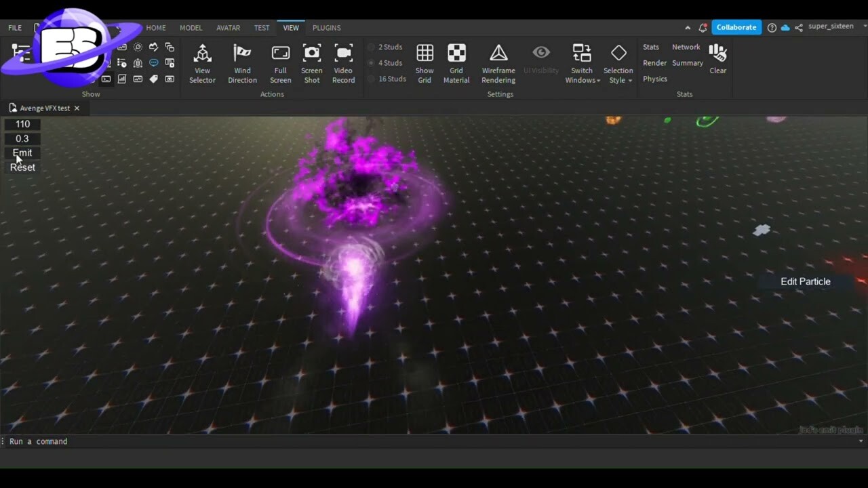Select the 0.3 value field

(x=22, y=138)
